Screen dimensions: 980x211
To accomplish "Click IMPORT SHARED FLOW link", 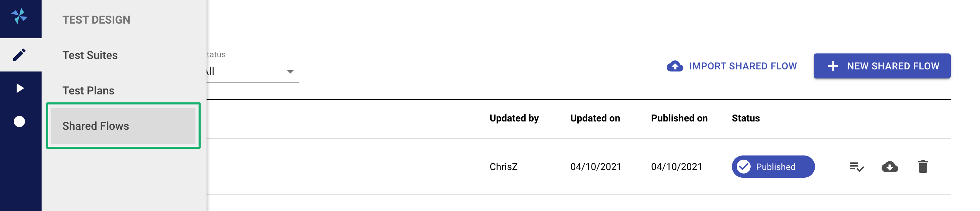I will [732, 66].
